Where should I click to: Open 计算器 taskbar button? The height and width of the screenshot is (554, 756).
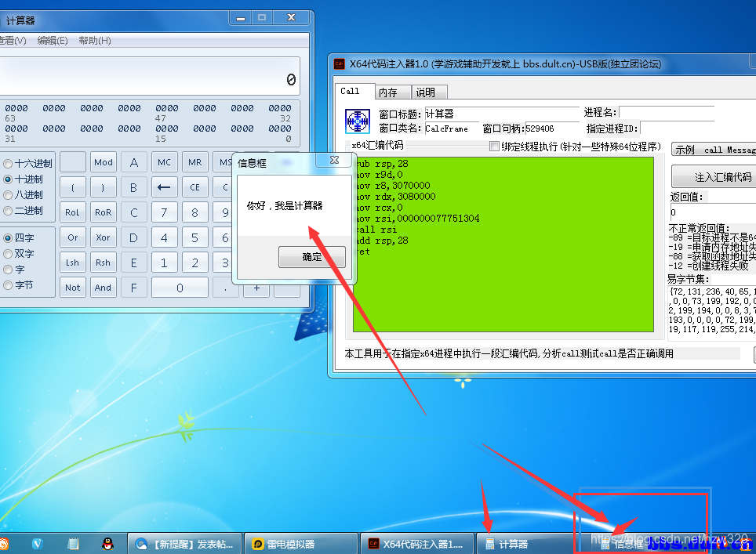click(x=525, y=545)
